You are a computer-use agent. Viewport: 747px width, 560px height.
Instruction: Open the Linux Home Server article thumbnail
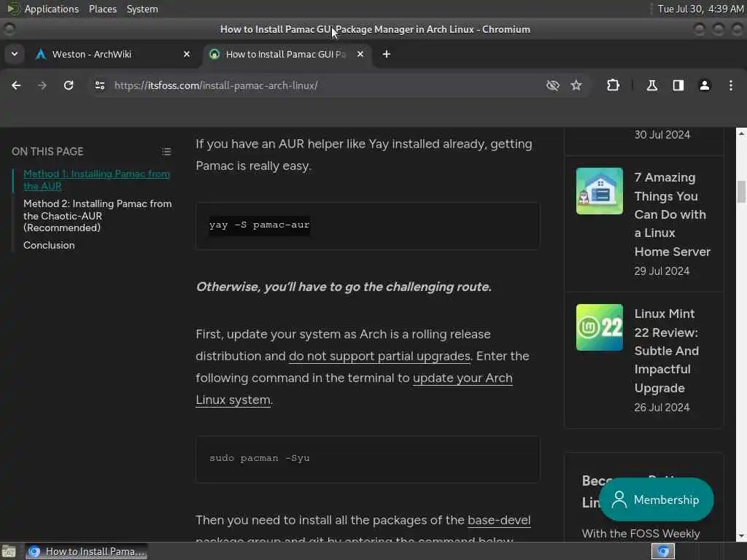click(x=600, y=191)
